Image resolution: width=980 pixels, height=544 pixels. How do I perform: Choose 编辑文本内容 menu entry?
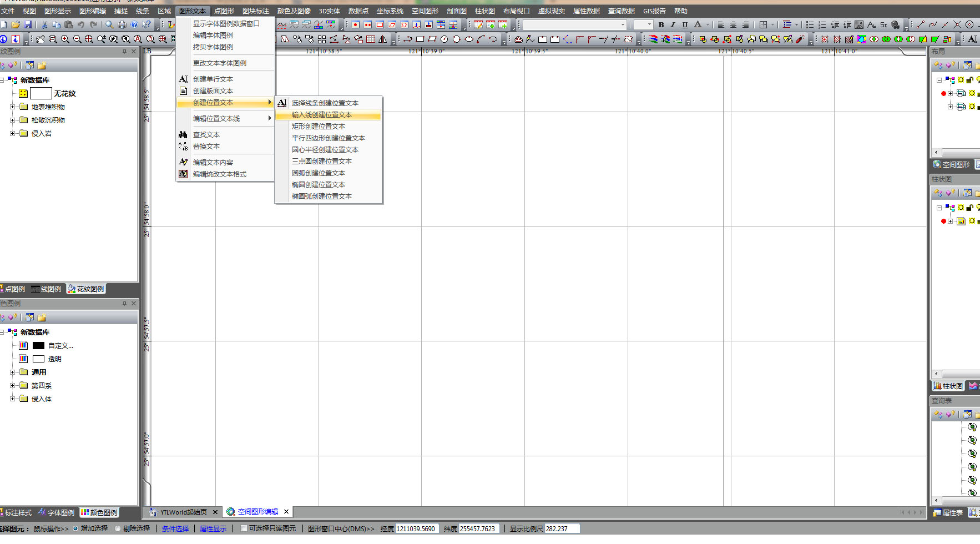coord(225,163)
